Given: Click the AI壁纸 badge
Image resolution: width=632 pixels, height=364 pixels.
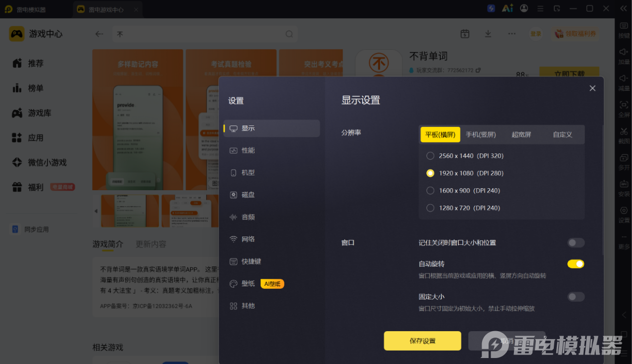Looking at the screenshot, I should point(272,284).
